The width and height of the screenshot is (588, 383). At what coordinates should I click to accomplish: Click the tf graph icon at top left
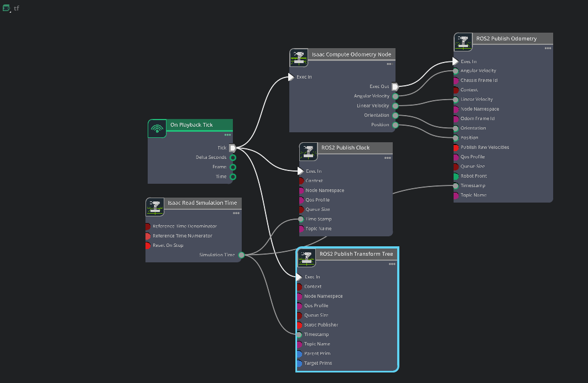click(x=7, y=8)
